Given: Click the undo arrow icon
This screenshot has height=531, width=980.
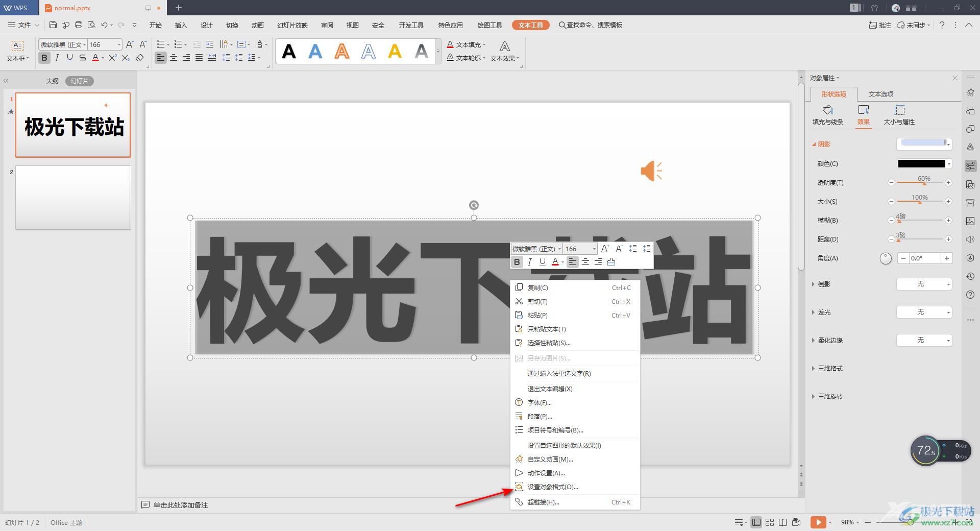Looking at the screenshot, I should (104, 25).
